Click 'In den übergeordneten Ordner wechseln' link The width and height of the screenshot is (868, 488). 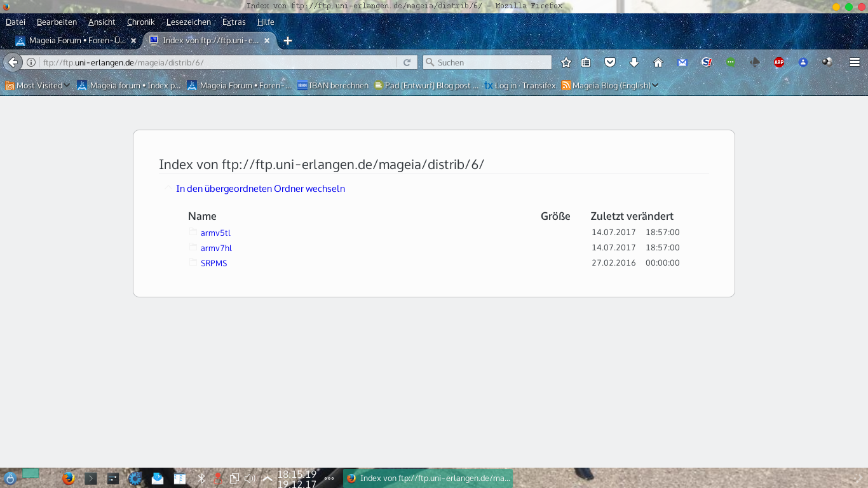pos(261,189)
